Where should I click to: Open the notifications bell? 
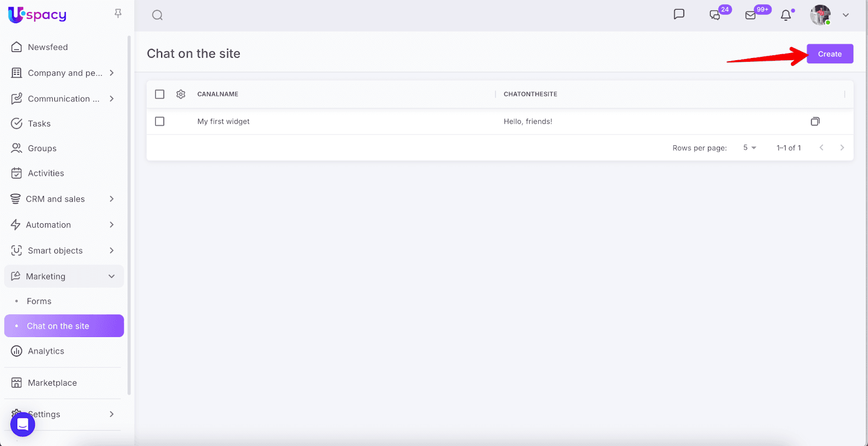point(786,15)
